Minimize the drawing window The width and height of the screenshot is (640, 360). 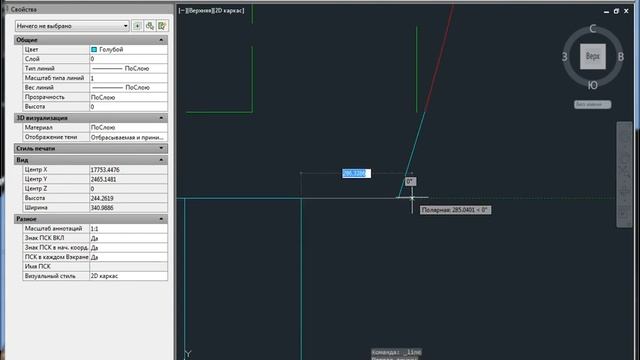(606, 12)
